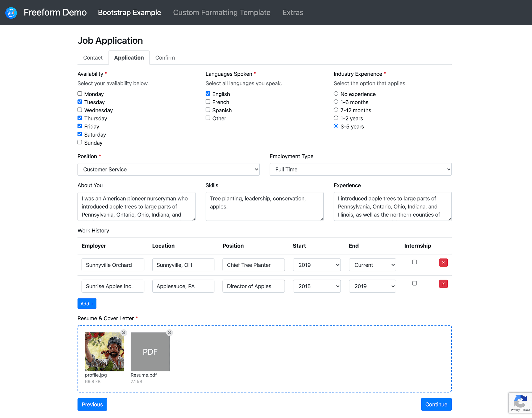This screenshot has width=532, height=418.
Task: Delete the Sunrise Apples Inc. work history row
Action: point(443,284)
